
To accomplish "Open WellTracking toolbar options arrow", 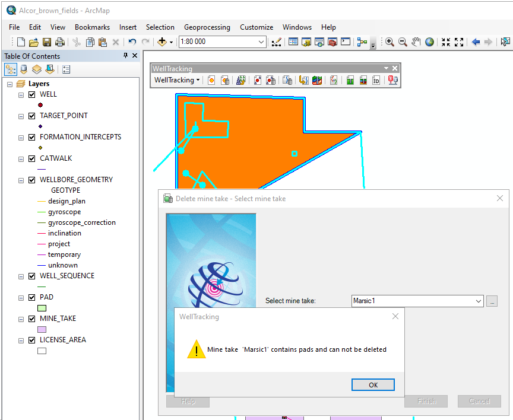I will click(x=386, y=68).
